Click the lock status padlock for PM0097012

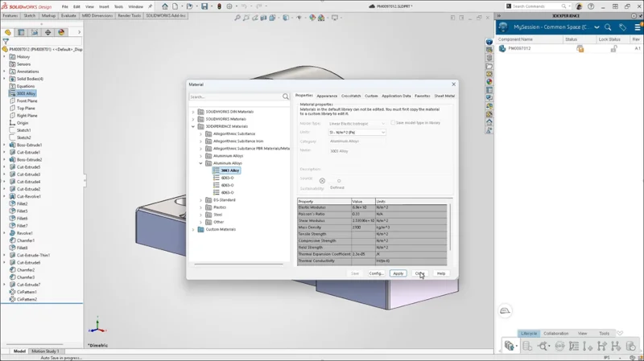613,48
